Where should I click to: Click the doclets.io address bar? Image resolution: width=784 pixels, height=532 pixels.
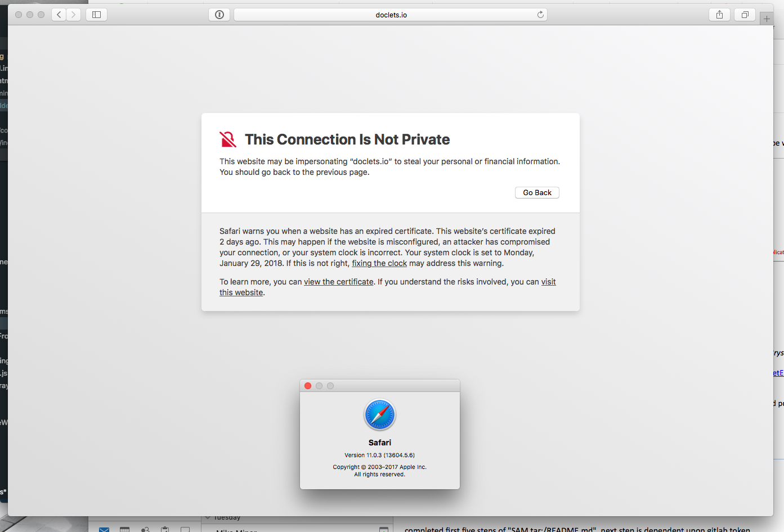(391, 15)
